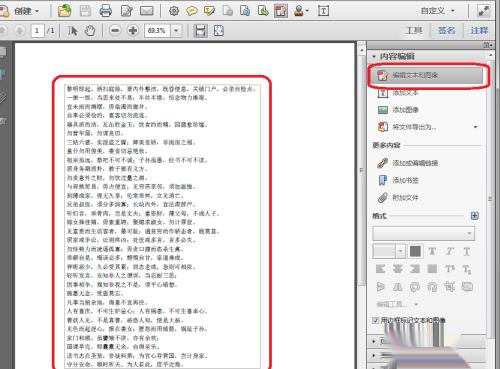Click the edit document pencil icon

[127, 11]
